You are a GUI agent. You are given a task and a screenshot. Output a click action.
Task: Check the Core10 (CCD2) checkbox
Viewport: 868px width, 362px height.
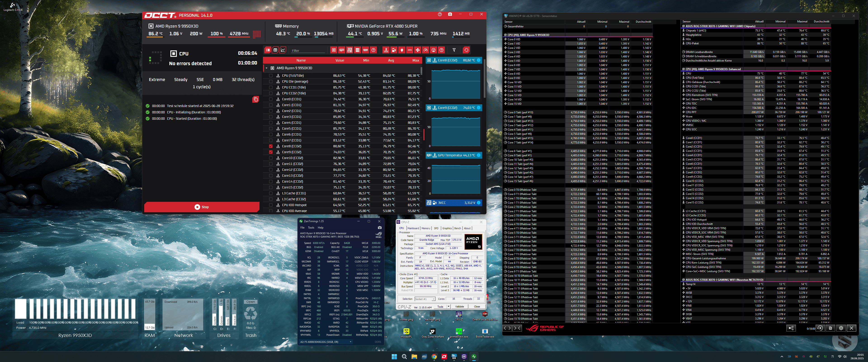[x=271, y=158]
